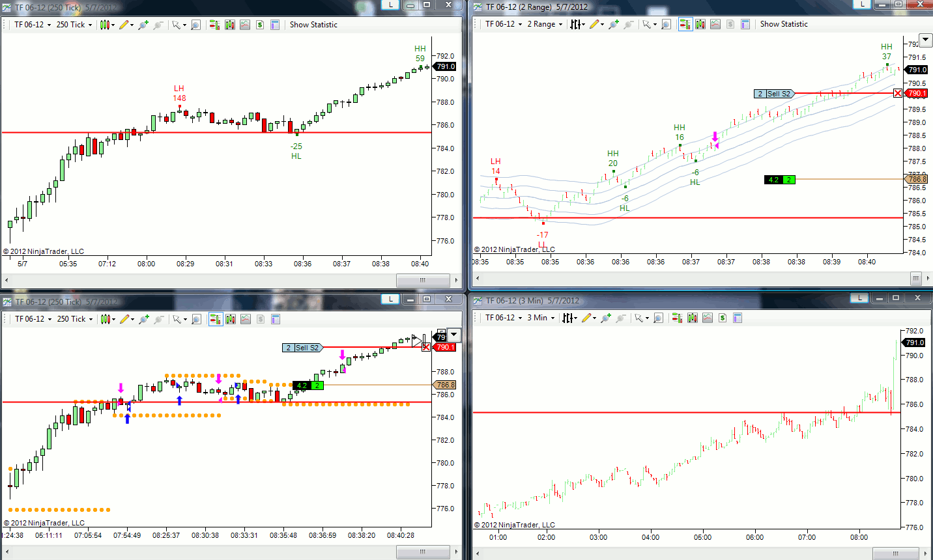Click scrollbar left arrow in 3 Min chart
The width and height of the screenshot is (933, 560).
pyautogui.click(x=477, y=554)
